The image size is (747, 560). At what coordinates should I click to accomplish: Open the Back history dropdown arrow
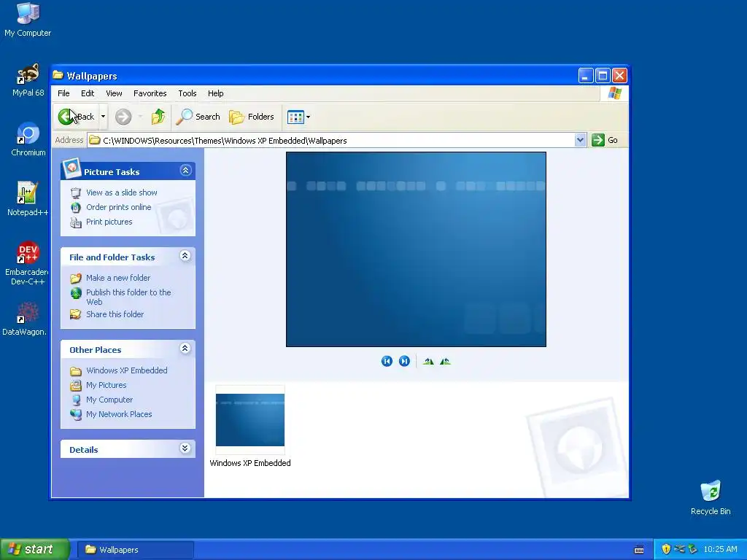point(103,117)
